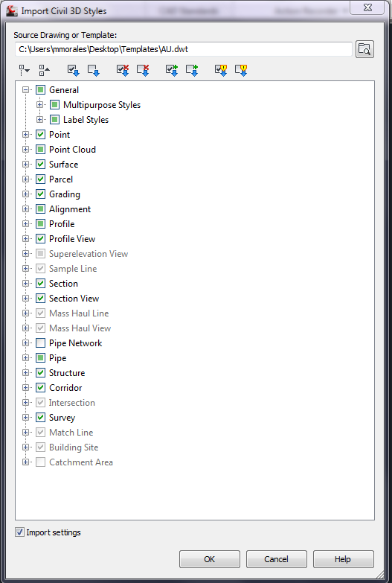Check the Pipe Network checkbox
Screen dimensions: 392x583
(40, 343)
